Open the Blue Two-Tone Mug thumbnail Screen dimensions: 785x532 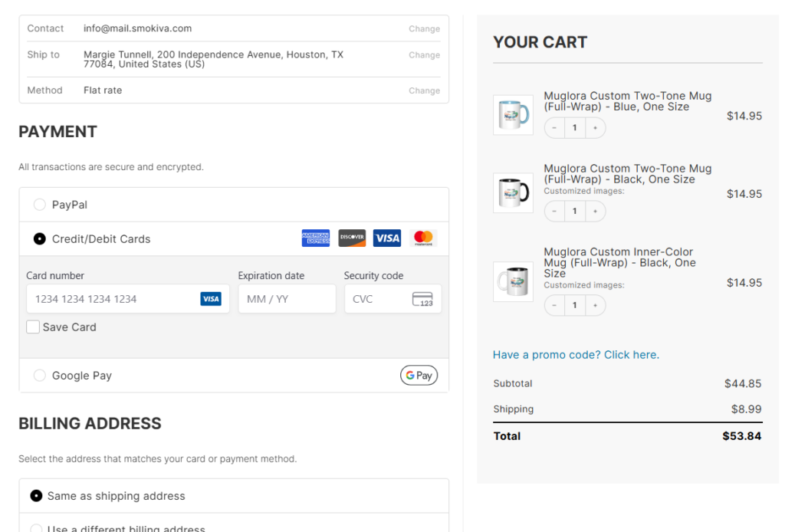pos(513,115)
